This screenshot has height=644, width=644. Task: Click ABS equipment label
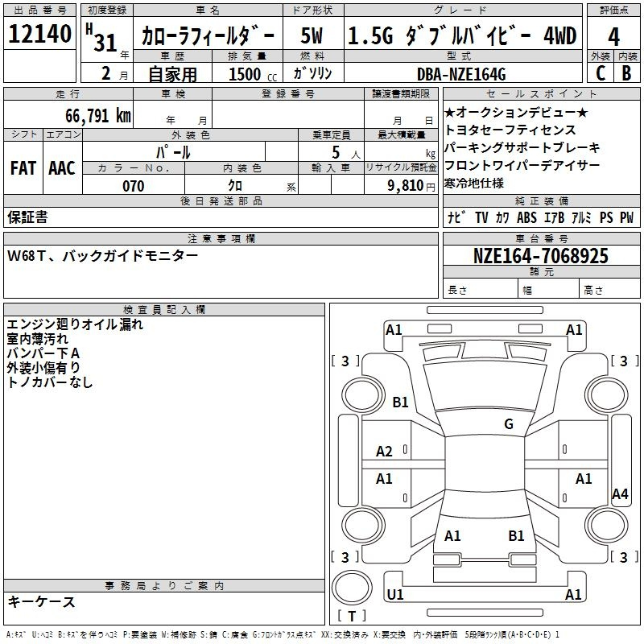point(526,217)
